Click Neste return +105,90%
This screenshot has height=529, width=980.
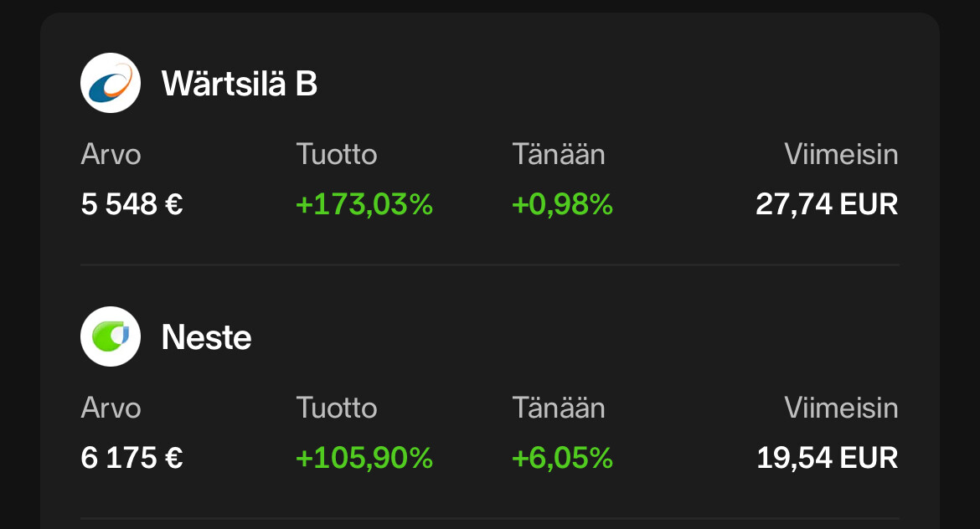click(x=364, y=458)
